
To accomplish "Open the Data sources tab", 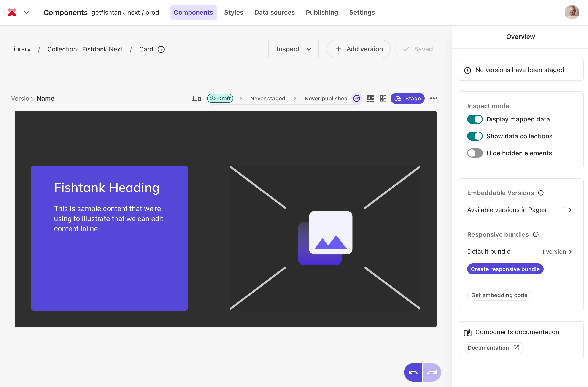I will pyautogui.click(x=274, y=12).
